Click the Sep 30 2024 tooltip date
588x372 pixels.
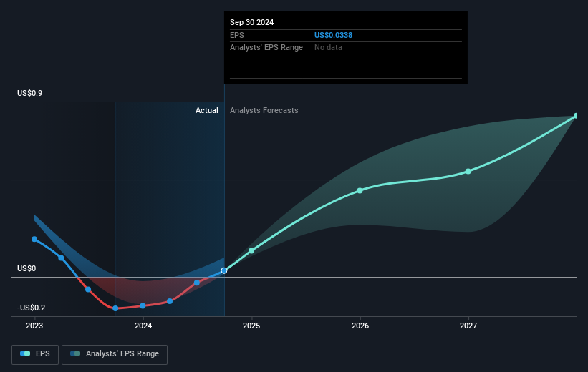coord(251,22)
